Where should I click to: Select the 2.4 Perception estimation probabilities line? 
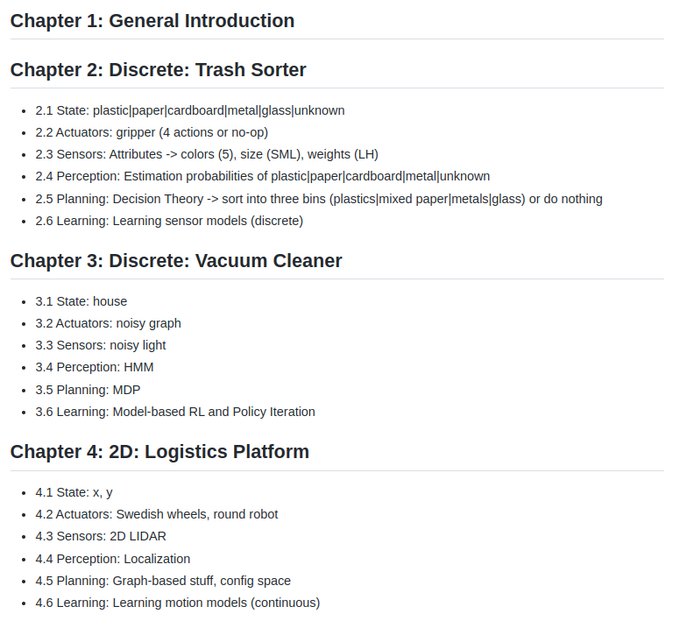(x=262, y=177)
